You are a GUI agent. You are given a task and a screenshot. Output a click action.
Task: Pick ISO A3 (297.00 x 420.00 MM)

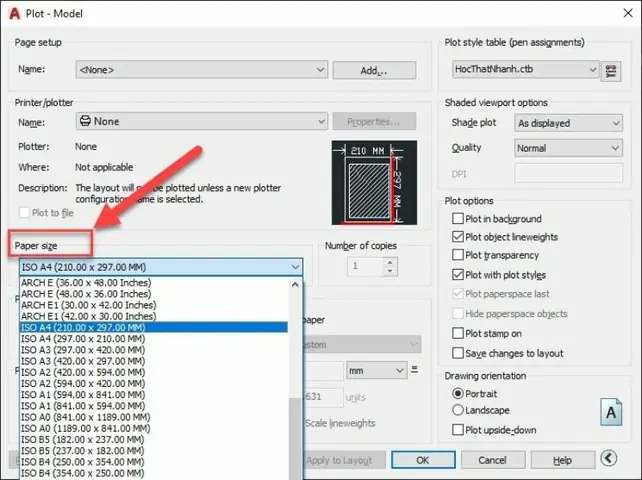(154, 350)
